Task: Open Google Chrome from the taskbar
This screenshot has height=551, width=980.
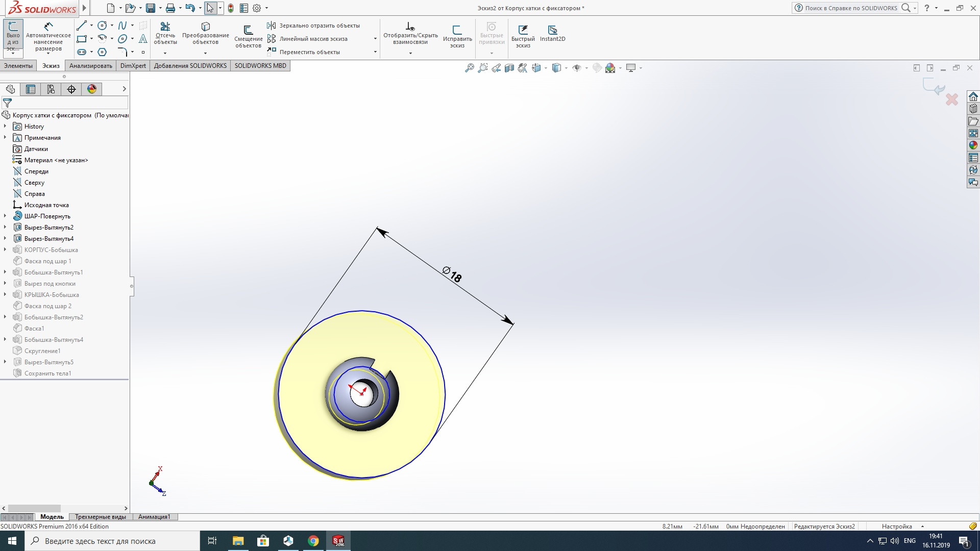Action: [313, 541]
